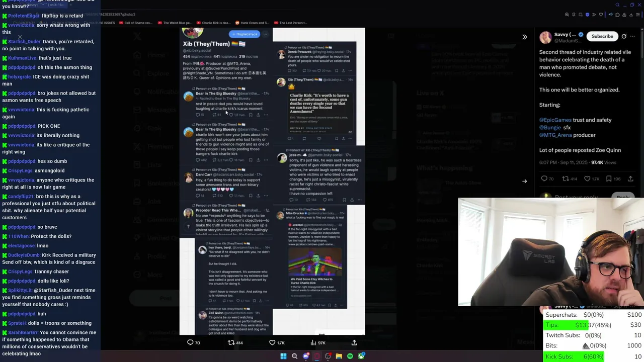The image size is (644, 362).
Task: Click chat username candyflip21
Action: coord(21,197)
